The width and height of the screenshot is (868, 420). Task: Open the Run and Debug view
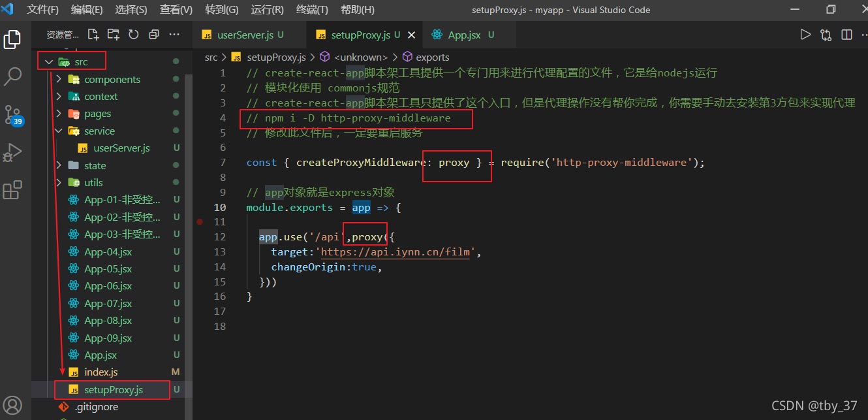(x=13, y=153)
